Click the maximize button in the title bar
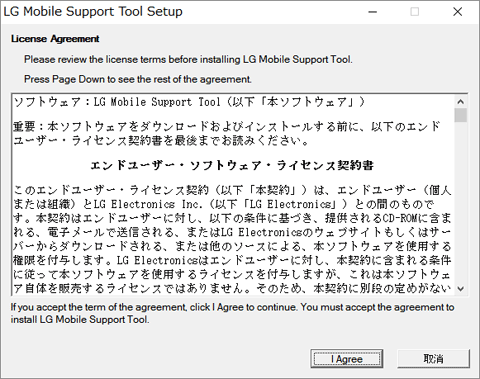 (x=415, y=12)
